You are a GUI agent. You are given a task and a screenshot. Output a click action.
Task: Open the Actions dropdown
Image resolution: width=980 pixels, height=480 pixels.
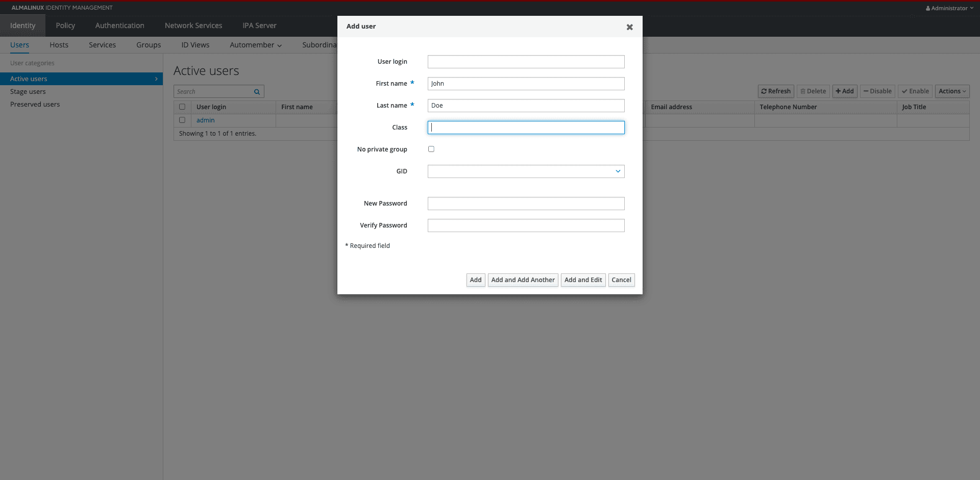(952, 91)
